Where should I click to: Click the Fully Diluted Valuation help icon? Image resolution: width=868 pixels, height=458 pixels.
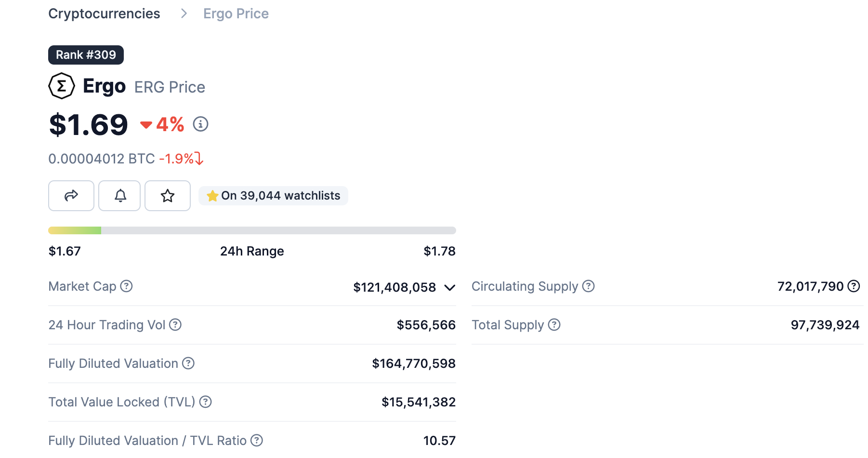(188, 364)
